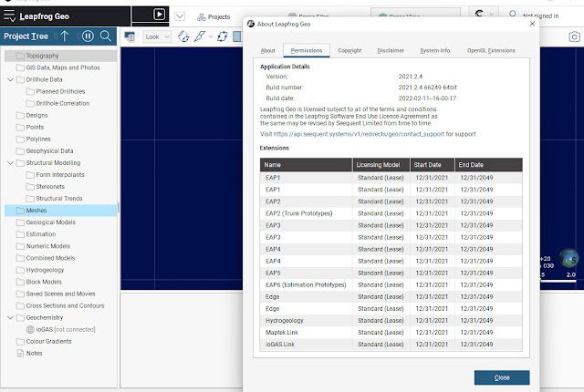Collapse the Structural Modelling folder
The image size is (584, 392).
10,163
